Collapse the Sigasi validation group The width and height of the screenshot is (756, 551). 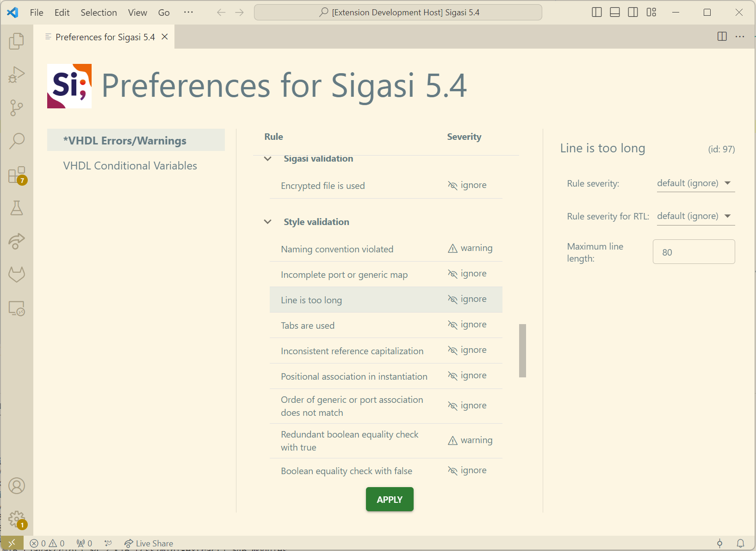click(x=267, y=159)
